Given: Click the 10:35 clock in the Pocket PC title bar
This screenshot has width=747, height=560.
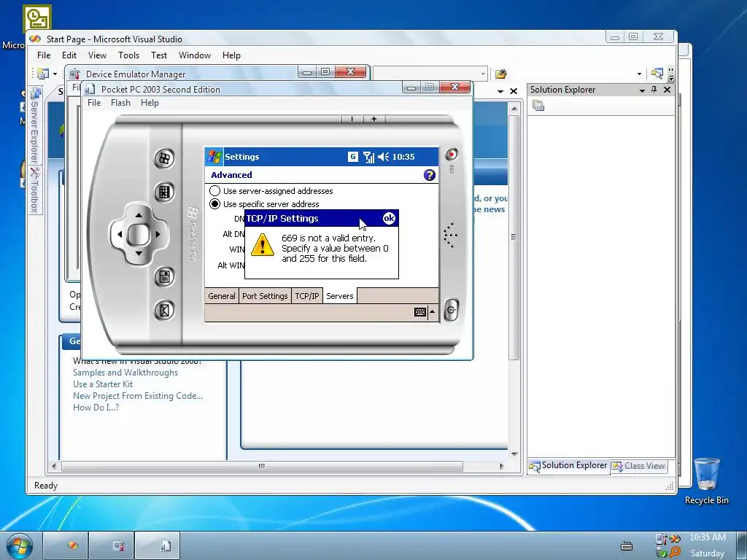Looking at the screenshot, I should (x=403, y=157).
